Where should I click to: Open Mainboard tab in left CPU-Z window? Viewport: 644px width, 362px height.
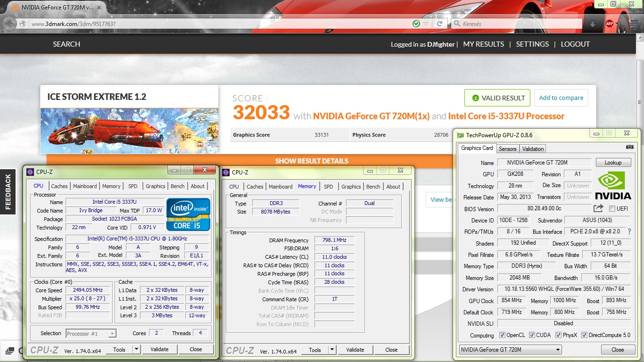click(85, 186)
